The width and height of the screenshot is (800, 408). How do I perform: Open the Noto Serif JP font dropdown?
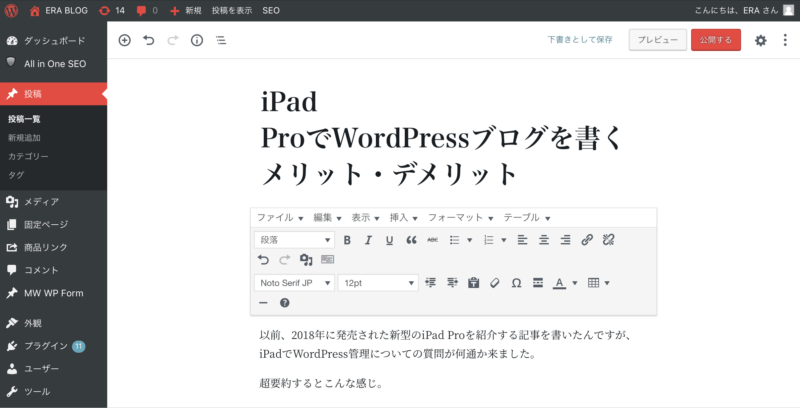tap(294, 283)
